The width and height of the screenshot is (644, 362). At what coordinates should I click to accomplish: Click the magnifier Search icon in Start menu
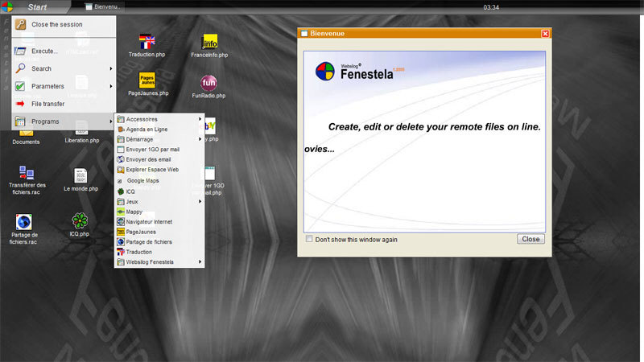20,68
